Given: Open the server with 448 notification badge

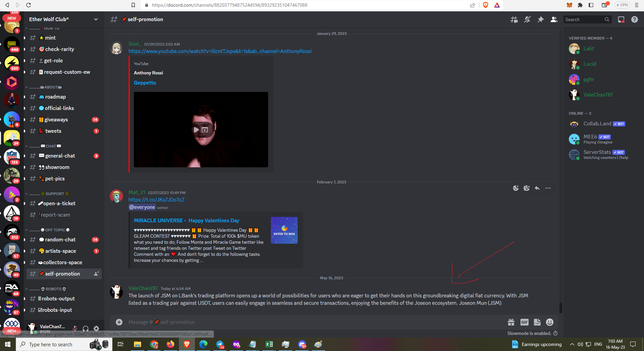Looking at the screenshot, I should [x=12, y=44].
